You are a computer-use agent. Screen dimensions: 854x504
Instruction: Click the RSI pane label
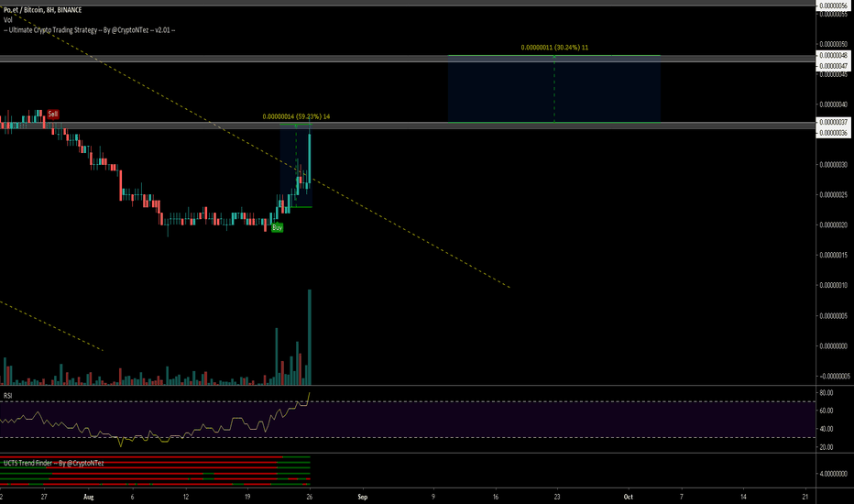tap(7, 396)
